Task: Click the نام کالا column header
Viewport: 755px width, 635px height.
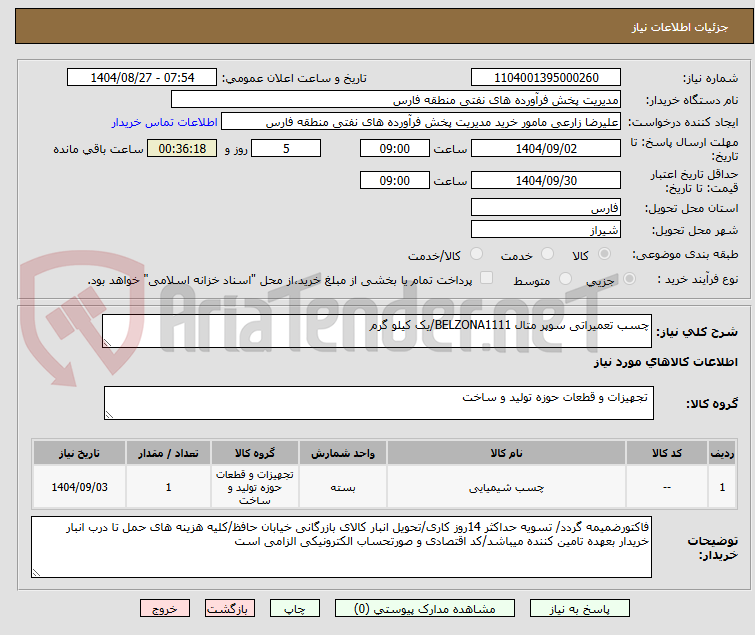Action: 506,453
